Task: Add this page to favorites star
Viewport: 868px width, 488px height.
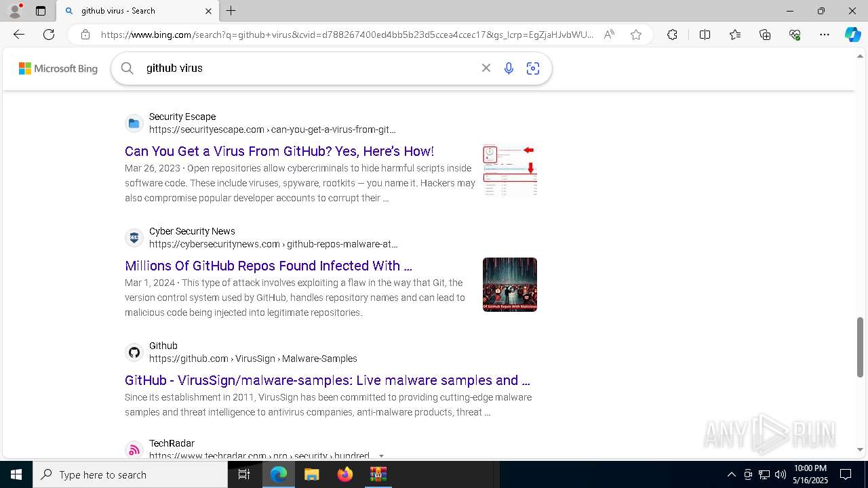Action: pyautogui.click(x=636, y=35)
